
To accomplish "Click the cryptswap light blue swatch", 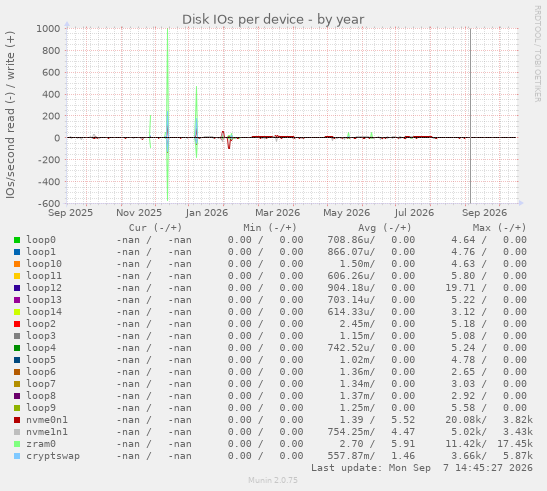I will click(17, 456).
